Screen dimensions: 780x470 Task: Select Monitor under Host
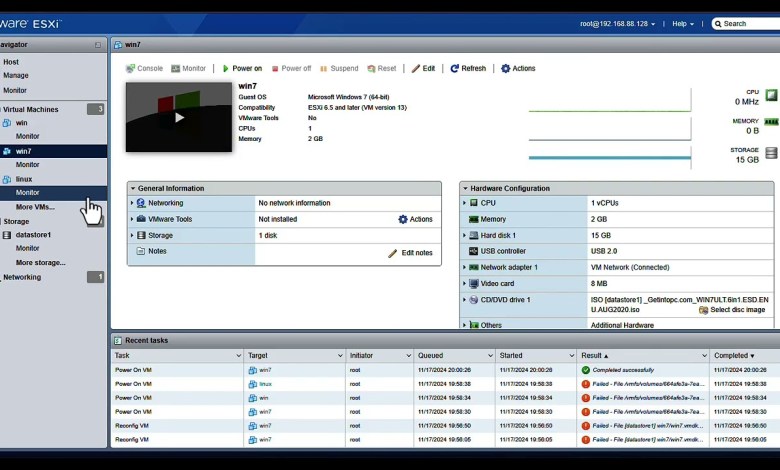pos(15,90)
